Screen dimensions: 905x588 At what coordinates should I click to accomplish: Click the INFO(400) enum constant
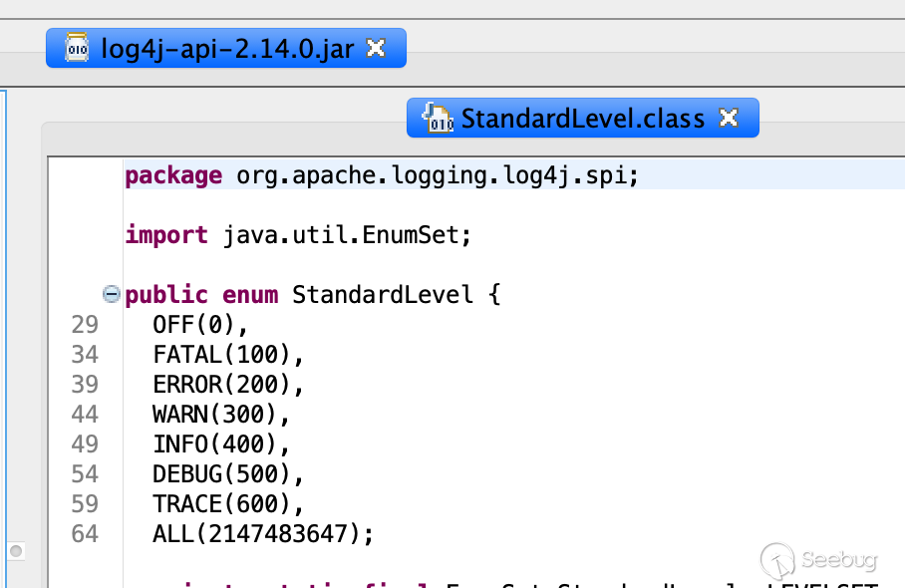[x=219, y=444]
